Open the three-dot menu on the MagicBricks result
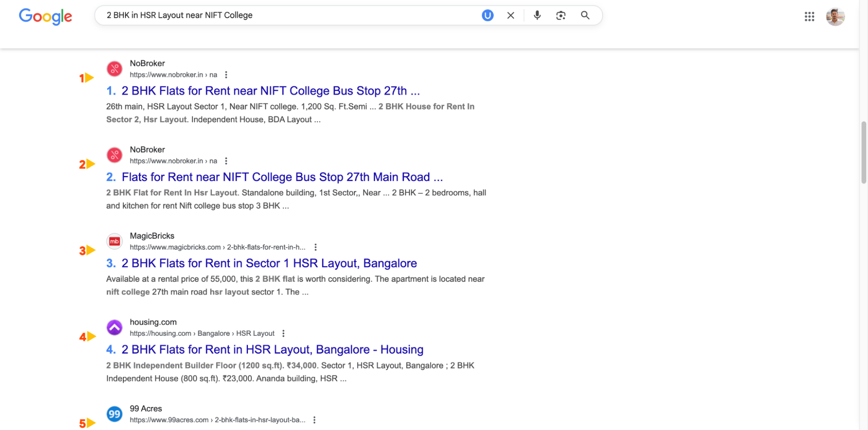 click(316, 247)
